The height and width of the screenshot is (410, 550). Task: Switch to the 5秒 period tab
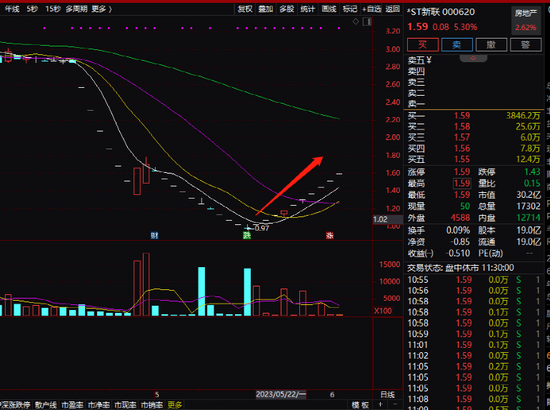pos(32,9)
